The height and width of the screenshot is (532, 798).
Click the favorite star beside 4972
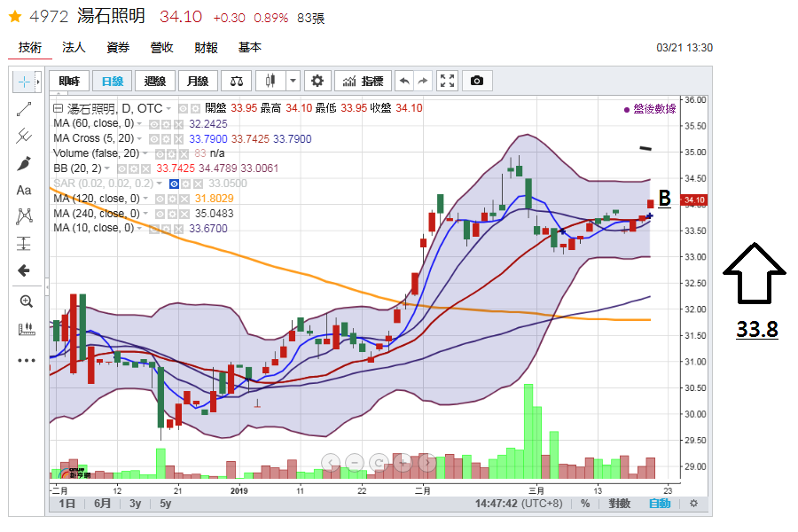click(15, 17)
